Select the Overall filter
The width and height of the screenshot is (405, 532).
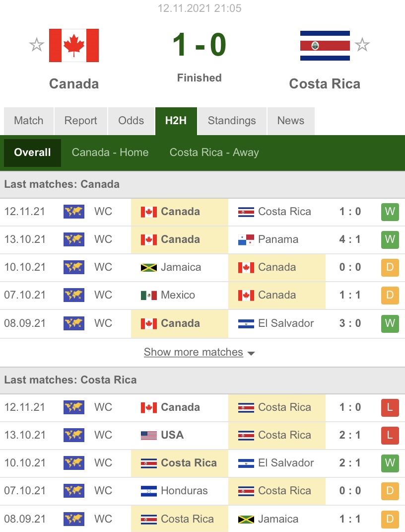point(33,152)
